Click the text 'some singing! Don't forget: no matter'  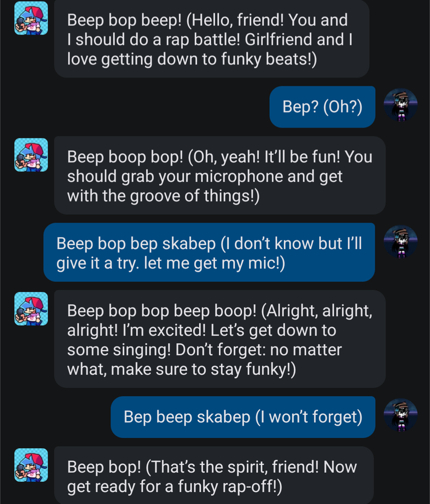click(204, 350)
